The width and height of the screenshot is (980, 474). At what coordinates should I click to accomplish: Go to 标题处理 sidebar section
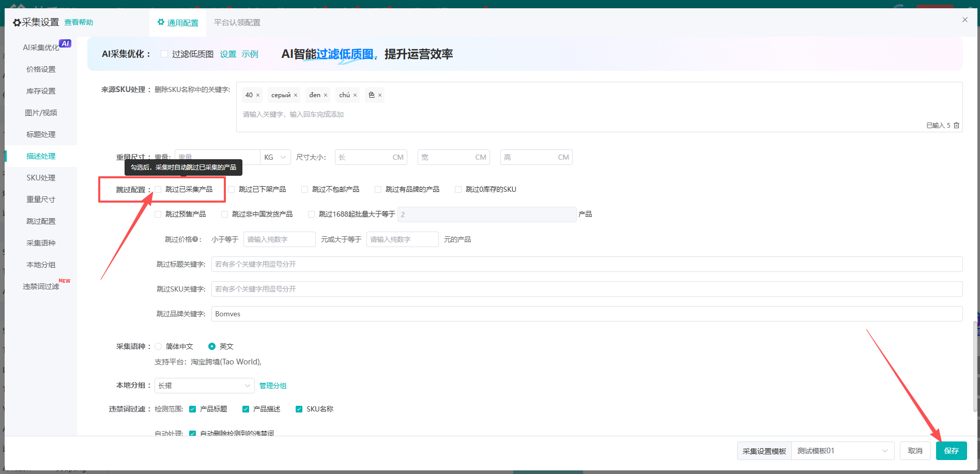pyautogui.click(x=41, y=134)
